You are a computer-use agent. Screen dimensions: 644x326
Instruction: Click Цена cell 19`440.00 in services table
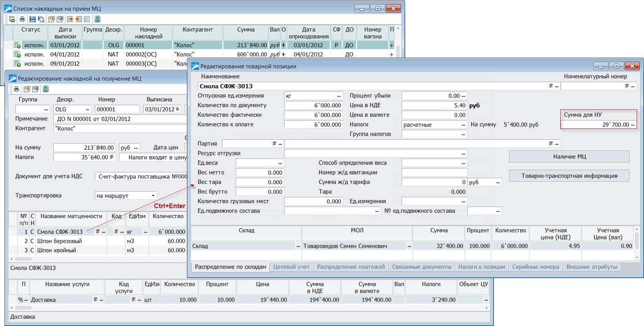(x=262, y=300)
